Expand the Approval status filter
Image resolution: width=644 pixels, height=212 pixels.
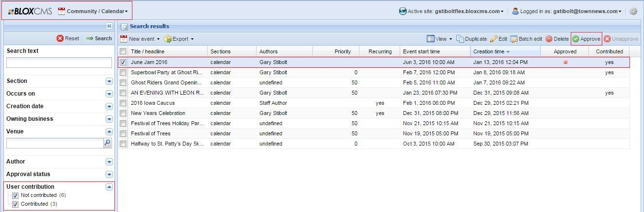[109, 174]
